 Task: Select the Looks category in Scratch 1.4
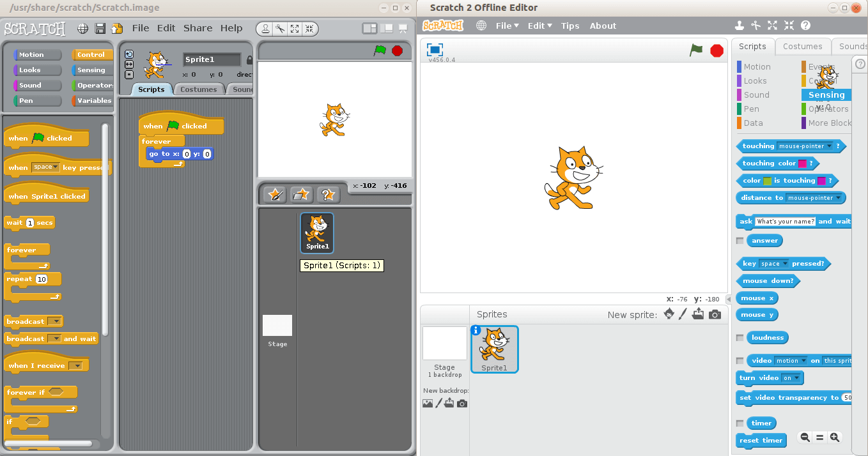tap(38, 70)
